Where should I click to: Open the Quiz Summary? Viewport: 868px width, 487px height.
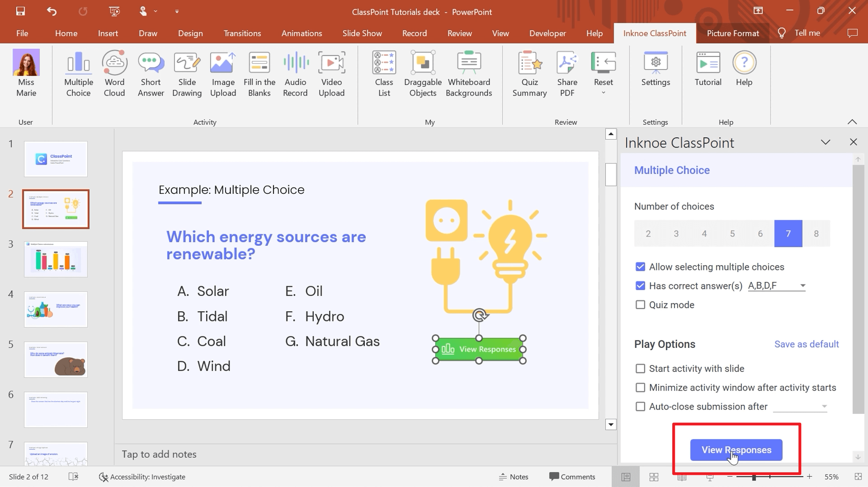click(x=530, y=74)
